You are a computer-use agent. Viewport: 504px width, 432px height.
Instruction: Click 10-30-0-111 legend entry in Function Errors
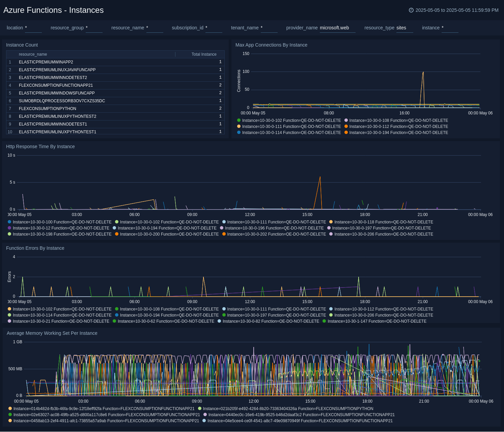point(274,309)
